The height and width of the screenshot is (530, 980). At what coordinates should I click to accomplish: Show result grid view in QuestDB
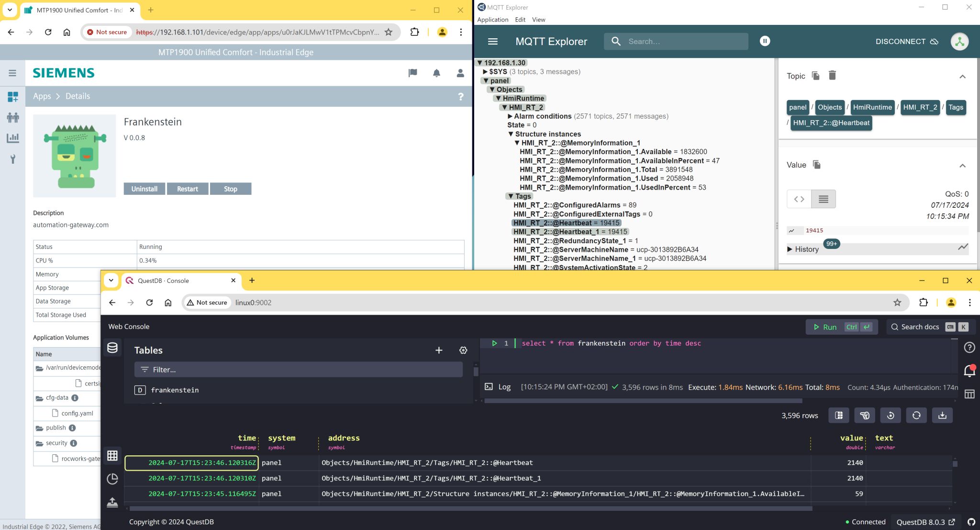(x=112, y=455)
